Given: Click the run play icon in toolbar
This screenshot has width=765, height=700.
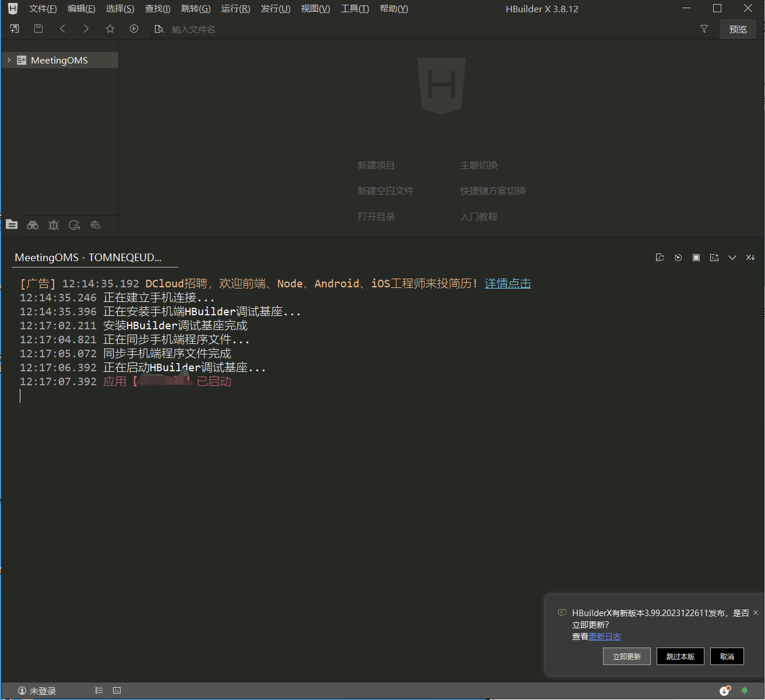Looking at the screenshot, I should (134, 29).
